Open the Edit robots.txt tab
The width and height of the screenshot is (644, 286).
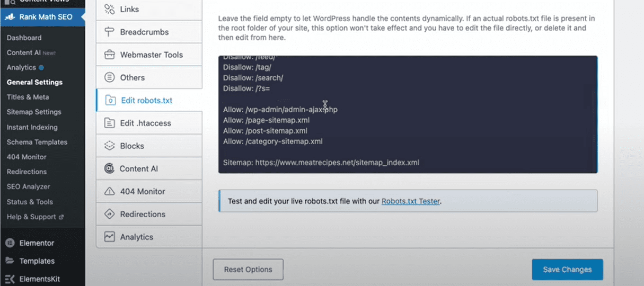pyautogui.click(x=146, y=100)
